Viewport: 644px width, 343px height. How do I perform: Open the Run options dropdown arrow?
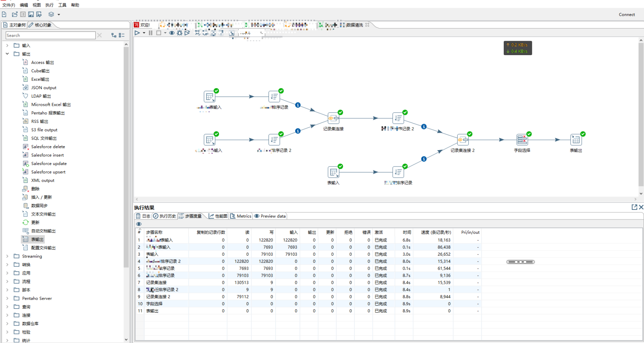(x=144, y=33)
